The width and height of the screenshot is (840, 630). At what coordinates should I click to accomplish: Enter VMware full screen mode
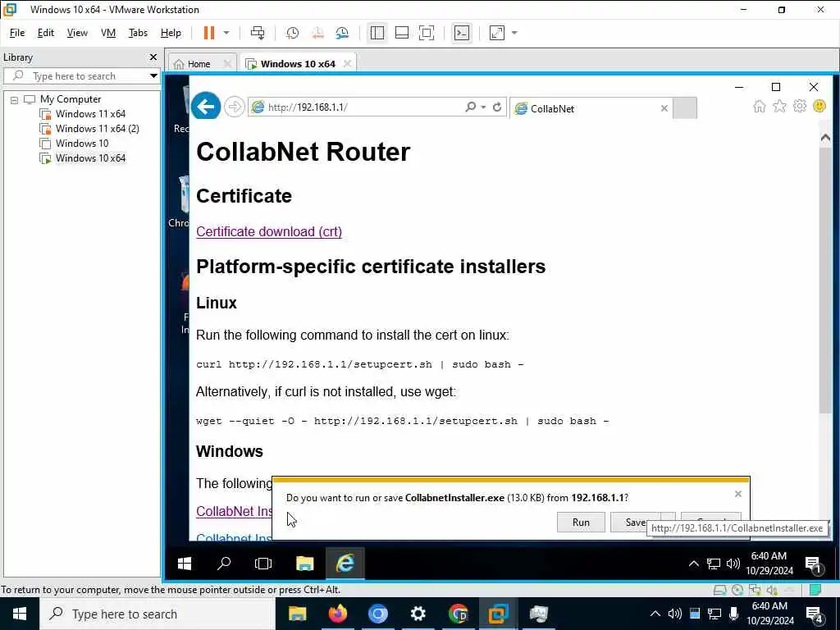click(x=427, y=33)
